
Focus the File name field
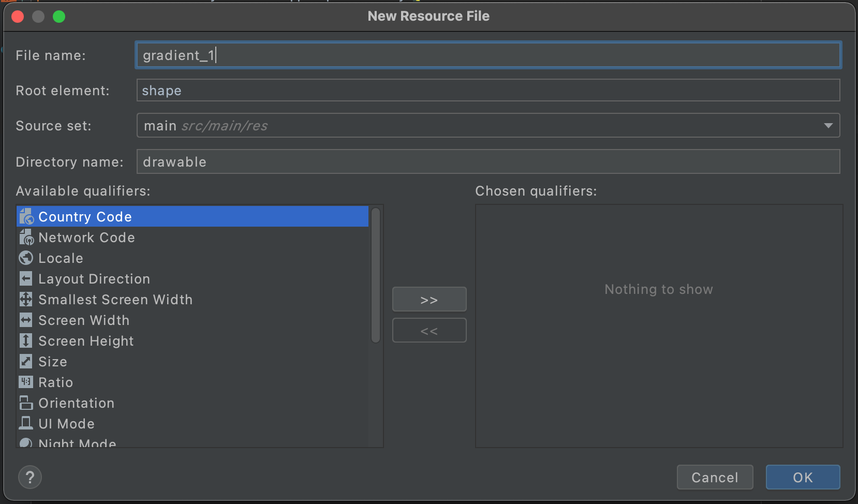pos(488,55)
